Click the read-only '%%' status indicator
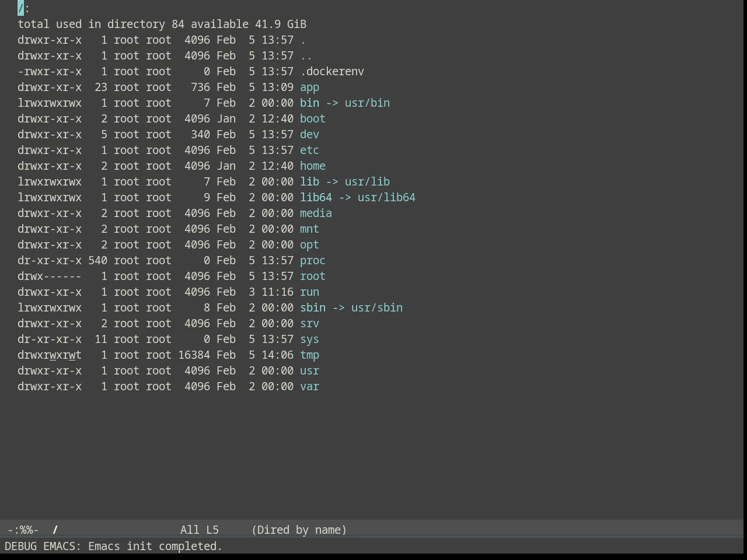This screenshot has height=560, width=747. click(26, 530)
